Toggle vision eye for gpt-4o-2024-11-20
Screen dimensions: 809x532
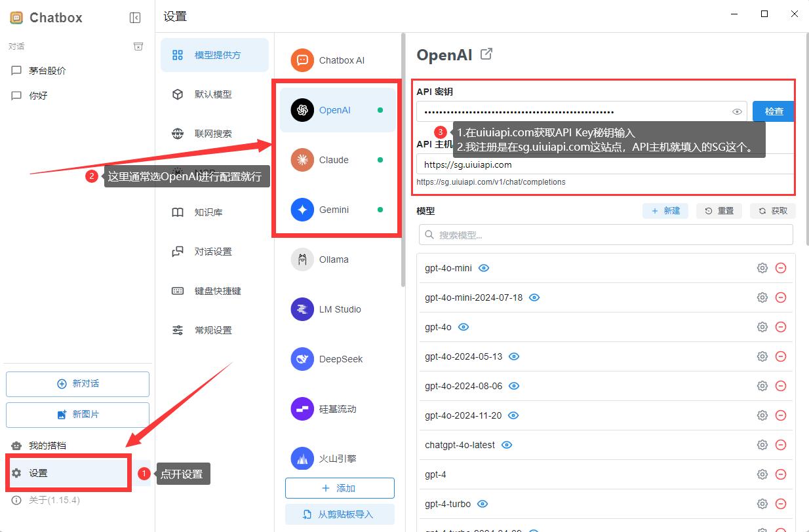513,415
